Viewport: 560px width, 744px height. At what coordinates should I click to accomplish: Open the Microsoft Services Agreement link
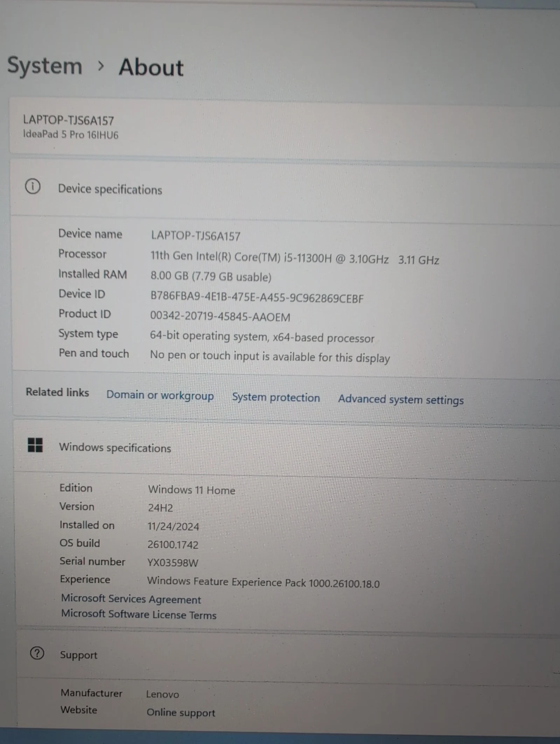(x=131, y=599)
